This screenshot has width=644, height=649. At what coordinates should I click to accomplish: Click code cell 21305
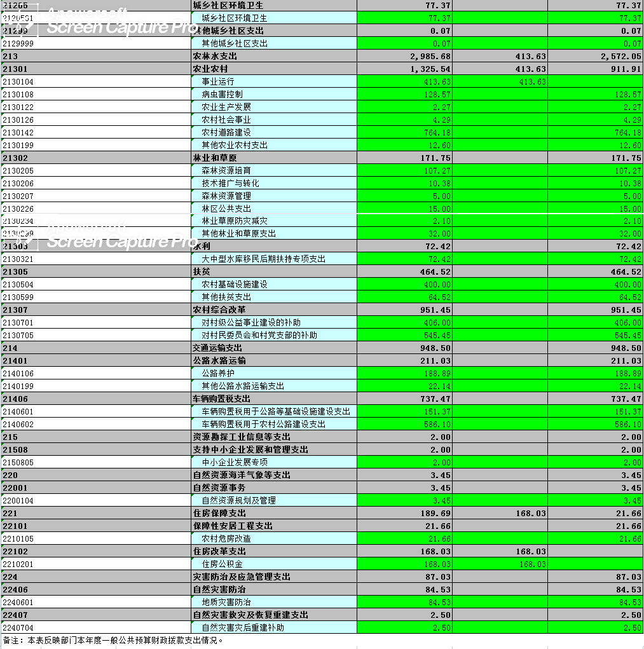(96, 271)
